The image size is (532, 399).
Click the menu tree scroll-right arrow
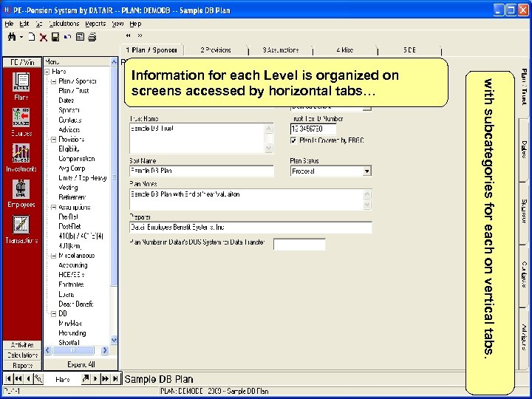104,350
